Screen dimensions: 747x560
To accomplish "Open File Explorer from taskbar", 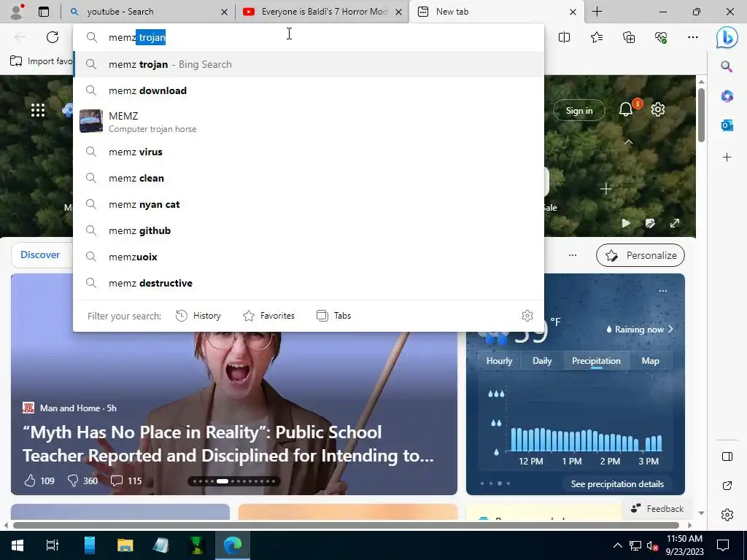I will point(125,545).
